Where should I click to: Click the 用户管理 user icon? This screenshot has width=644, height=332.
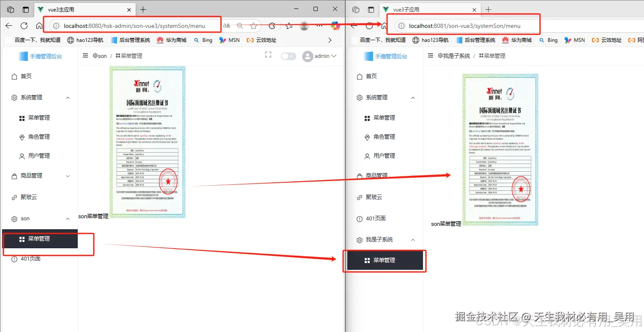pos(22,156)
